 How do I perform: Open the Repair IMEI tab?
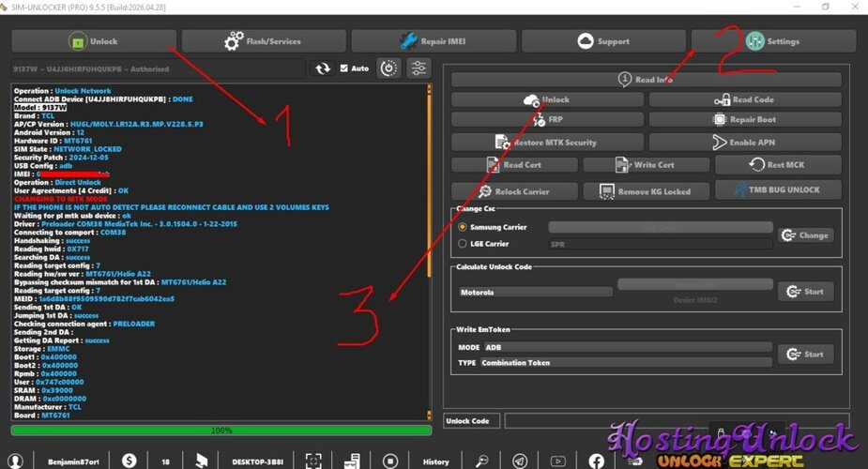point(434,41)
